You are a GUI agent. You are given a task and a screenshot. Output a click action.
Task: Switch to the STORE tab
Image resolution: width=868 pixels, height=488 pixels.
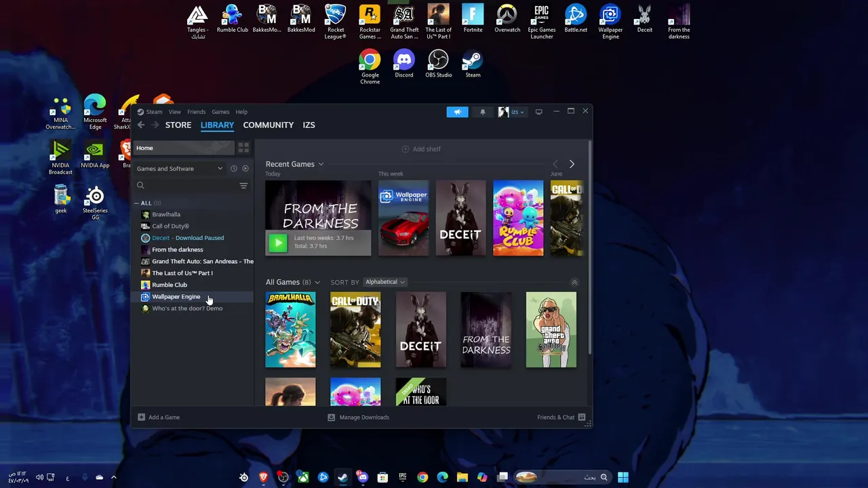click(178, 125)
